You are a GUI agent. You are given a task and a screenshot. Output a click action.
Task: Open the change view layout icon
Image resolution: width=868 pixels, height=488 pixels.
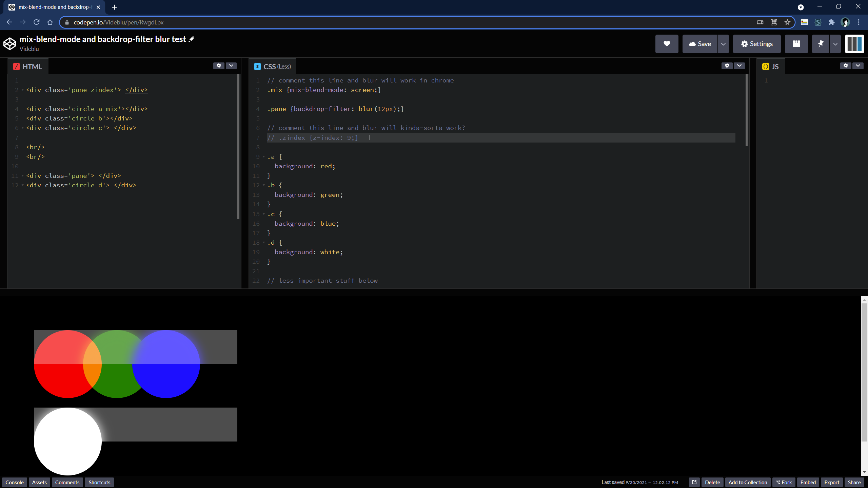[x=796, y=44]
